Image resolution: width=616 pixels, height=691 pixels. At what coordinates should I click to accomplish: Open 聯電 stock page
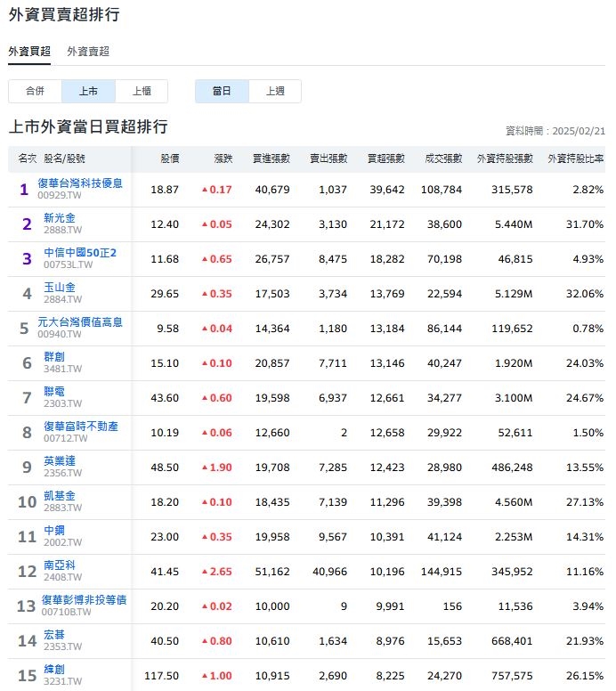click(54, 391)
